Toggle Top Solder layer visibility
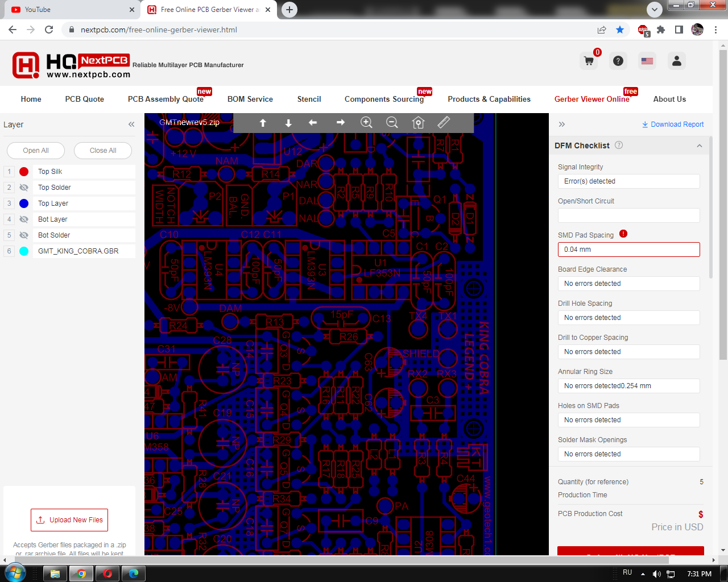This screenshot has height=582, width=728. tap(24, 188)
